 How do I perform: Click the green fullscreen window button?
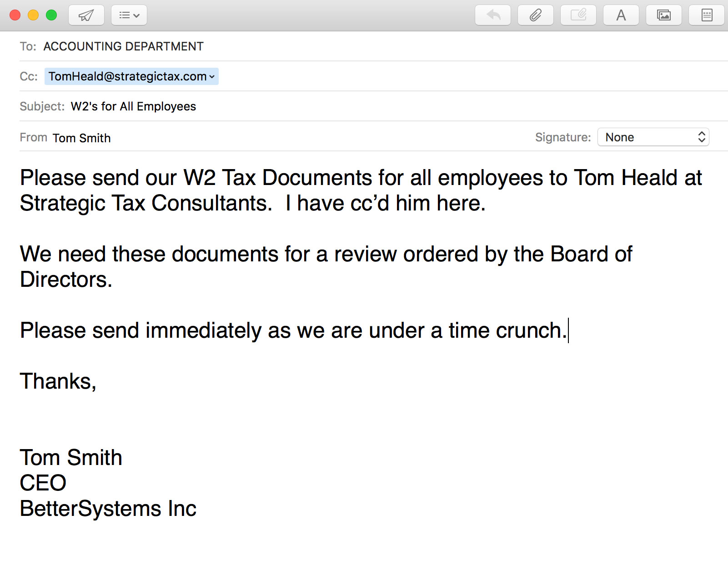point(51,15)
